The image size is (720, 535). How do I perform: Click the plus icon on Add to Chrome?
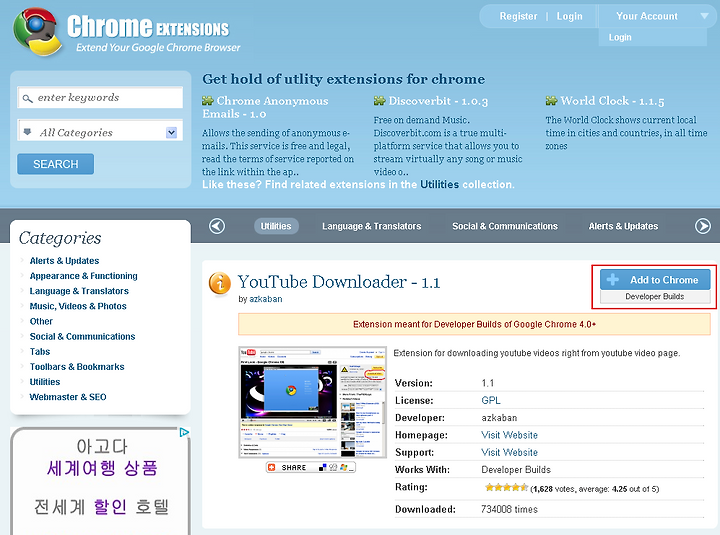(x=613, y=279)
